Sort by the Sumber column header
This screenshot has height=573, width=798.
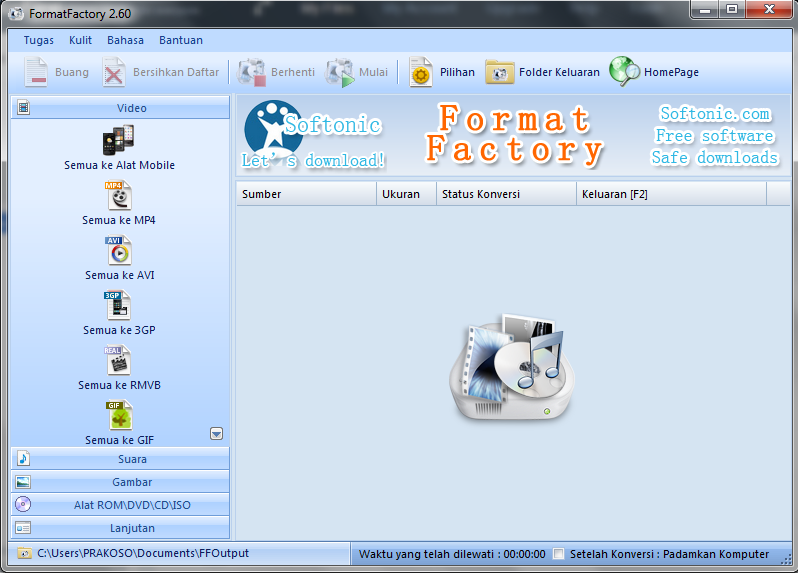click(306, 194)
